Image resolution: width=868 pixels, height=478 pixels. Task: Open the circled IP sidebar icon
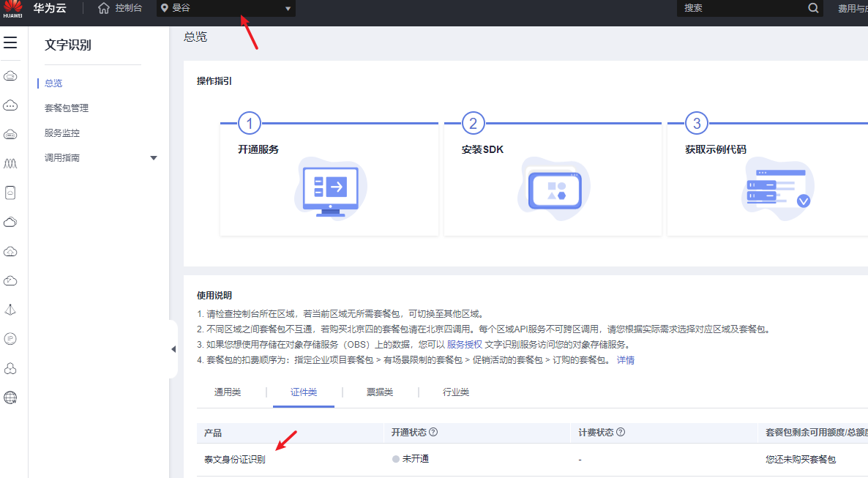click(10, 339)
